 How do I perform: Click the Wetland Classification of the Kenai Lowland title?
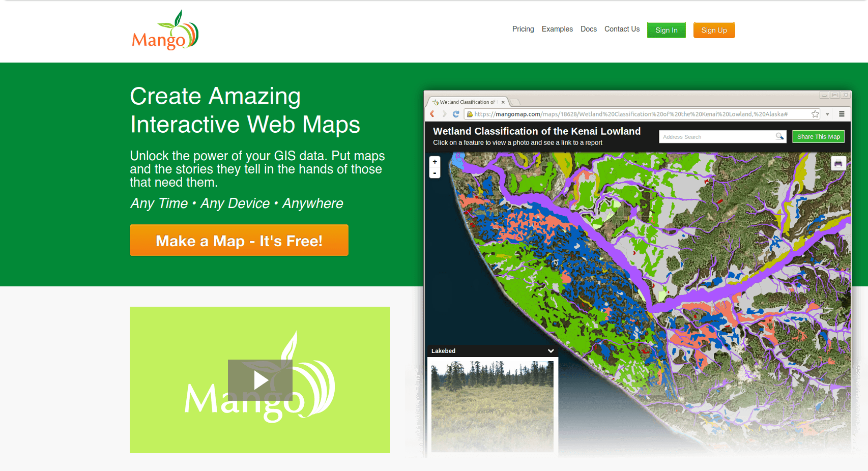click(537, 131)
